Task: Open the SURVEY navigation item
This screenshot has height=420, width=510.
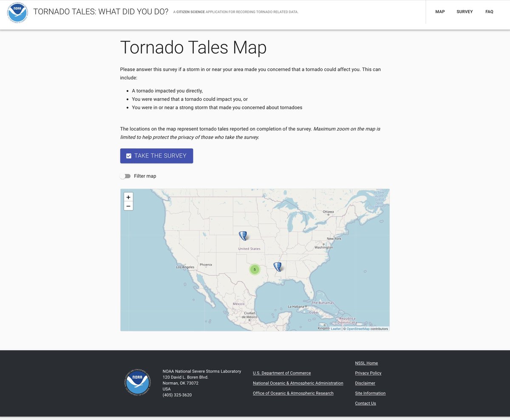Action: pos(465,12)
